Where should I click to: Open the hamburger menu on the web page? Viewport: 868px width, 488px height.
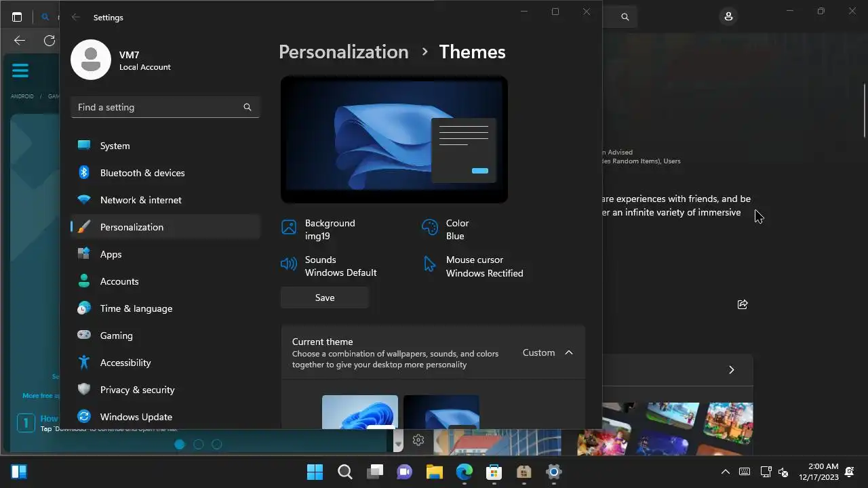click(x=20, y=70)
